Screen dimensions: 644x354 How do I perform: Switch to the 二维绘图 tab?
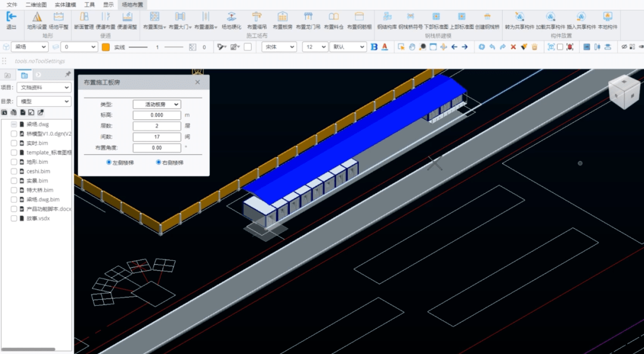(36, 4)
